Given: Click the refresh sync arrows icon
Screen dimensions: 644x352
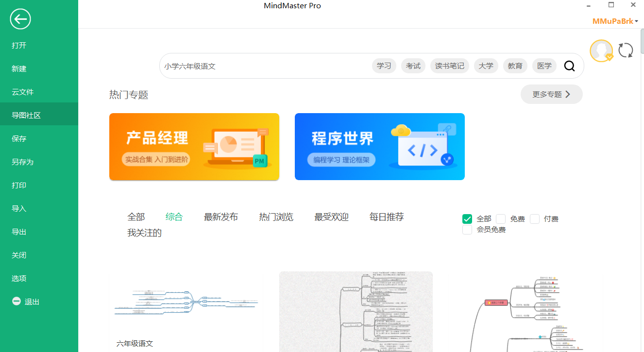Looking at the screenshot, I should pos(626,50).
